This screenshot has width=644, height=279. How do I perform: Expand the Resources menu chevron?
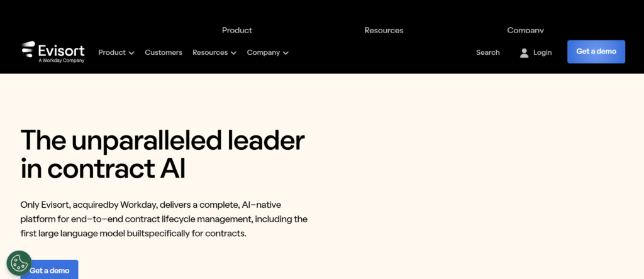233,53
